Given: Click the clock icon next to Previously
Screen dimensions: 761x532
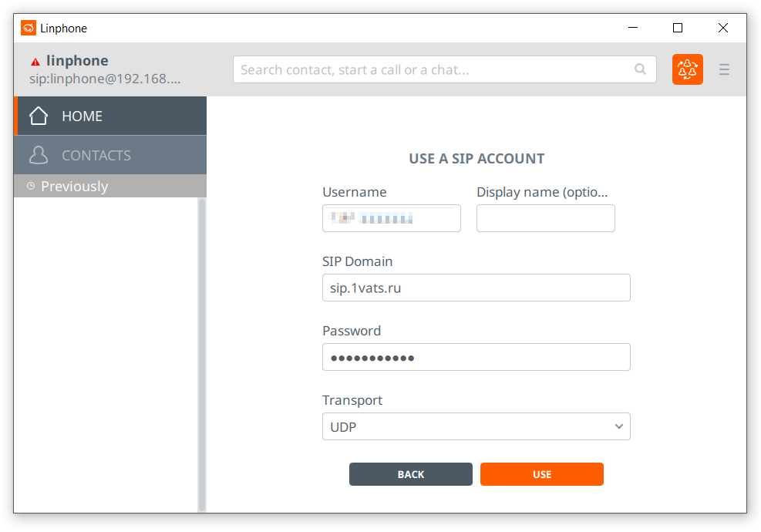Looking at the screenshot, I should tap(31, 186).
